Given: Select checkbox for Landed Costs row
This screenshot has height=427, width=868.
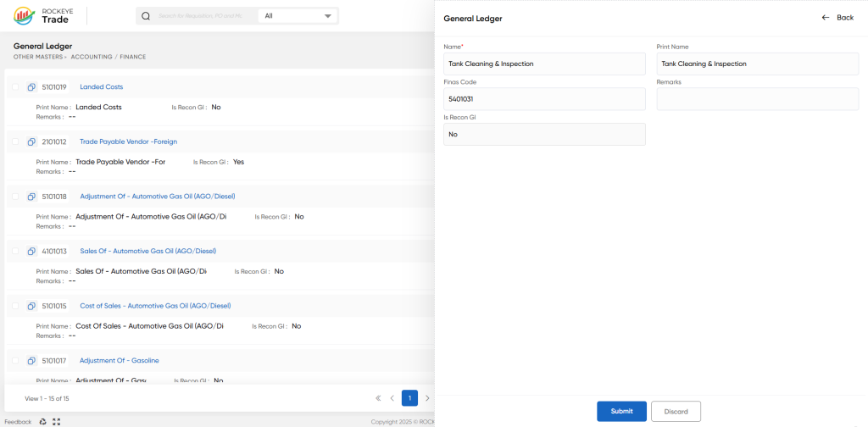Looking at the screenshot, I should click(15, 86).
